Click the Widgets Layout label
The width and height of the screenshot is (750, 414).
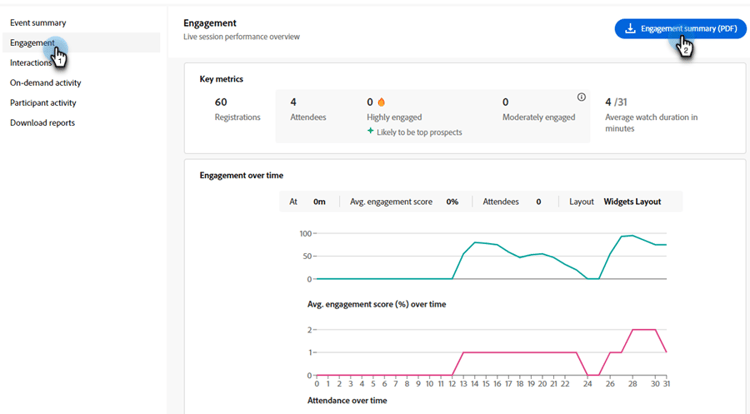point(632,201)
